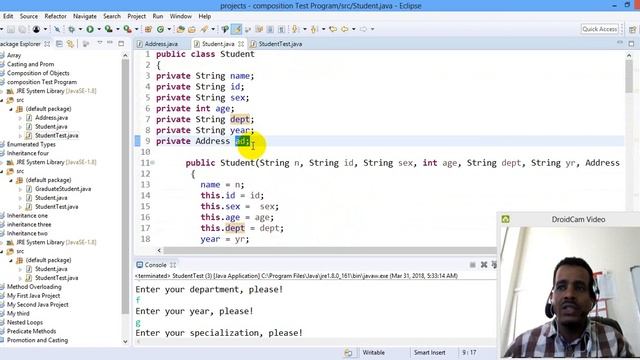Click the Smart Insert mode indicator
Screen dimensions: 640x360
click(x=429, y=353)
